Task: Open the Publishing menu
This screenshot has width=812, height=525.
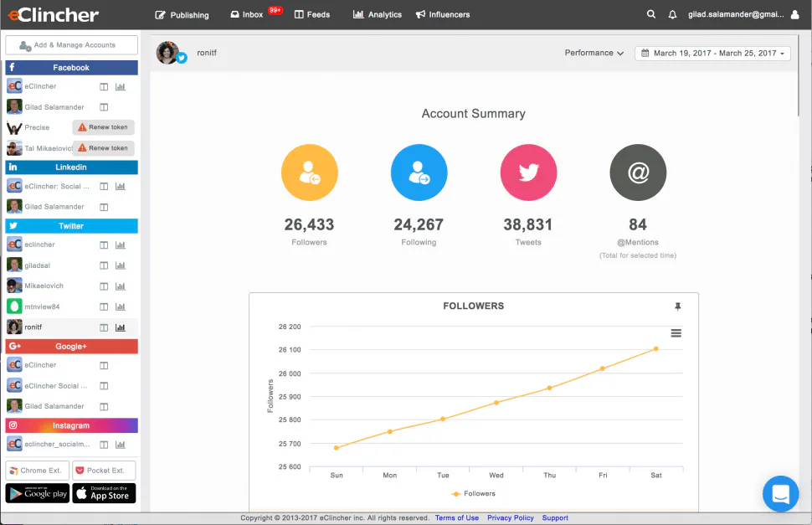Action: pyautogui.click(x=182, y=15)
